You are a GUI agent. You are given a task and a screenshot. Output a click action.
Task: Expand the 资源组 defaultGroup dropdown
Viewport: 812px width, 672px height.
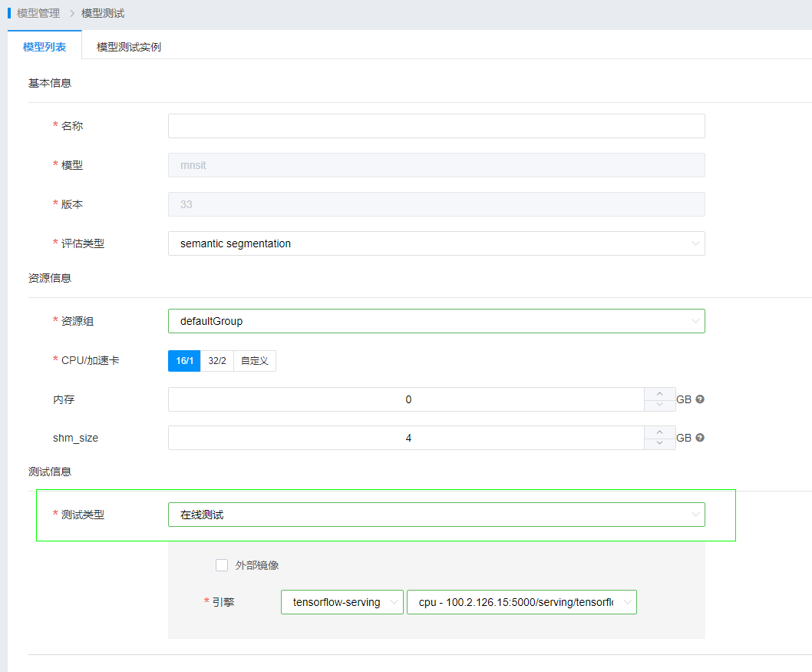(x=436, y=321)
